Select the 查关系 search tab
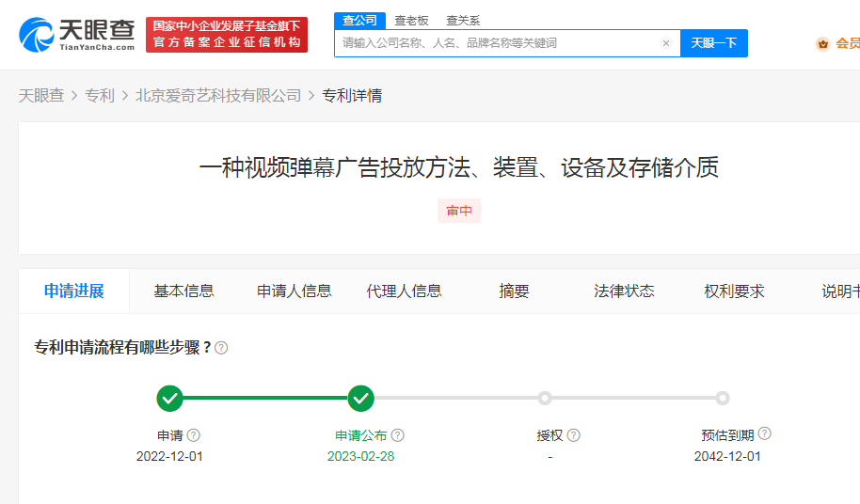This screenshot has height=504, width=860. (x=463, y=21)
